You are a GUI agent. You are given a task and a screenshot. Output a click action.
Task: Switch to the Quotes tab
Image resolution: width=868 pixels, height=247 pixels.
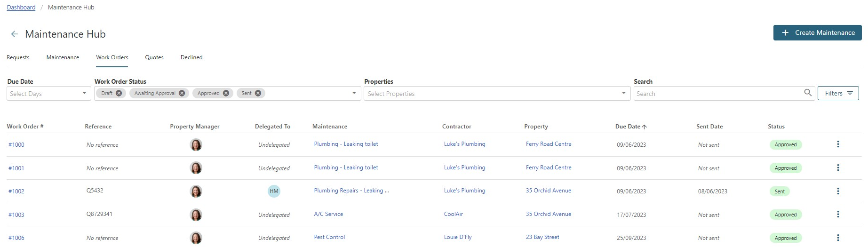click(x=154, y=57)
